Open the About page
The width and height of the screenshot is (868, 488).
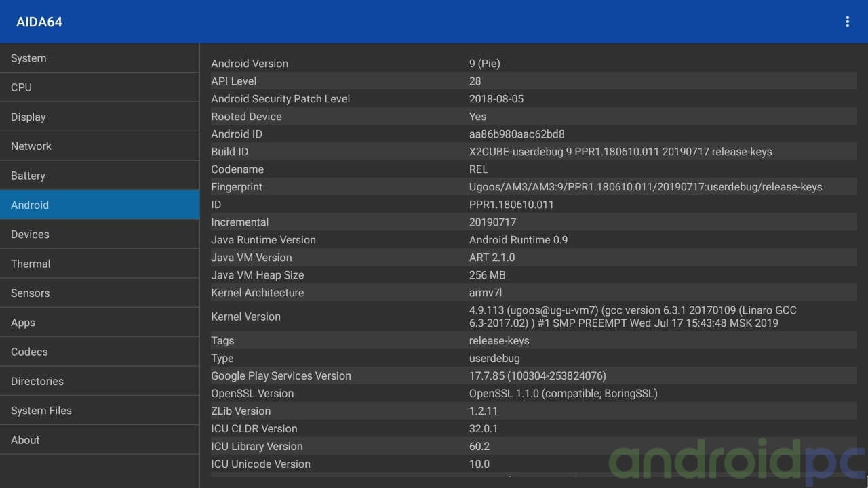point(100,440)
